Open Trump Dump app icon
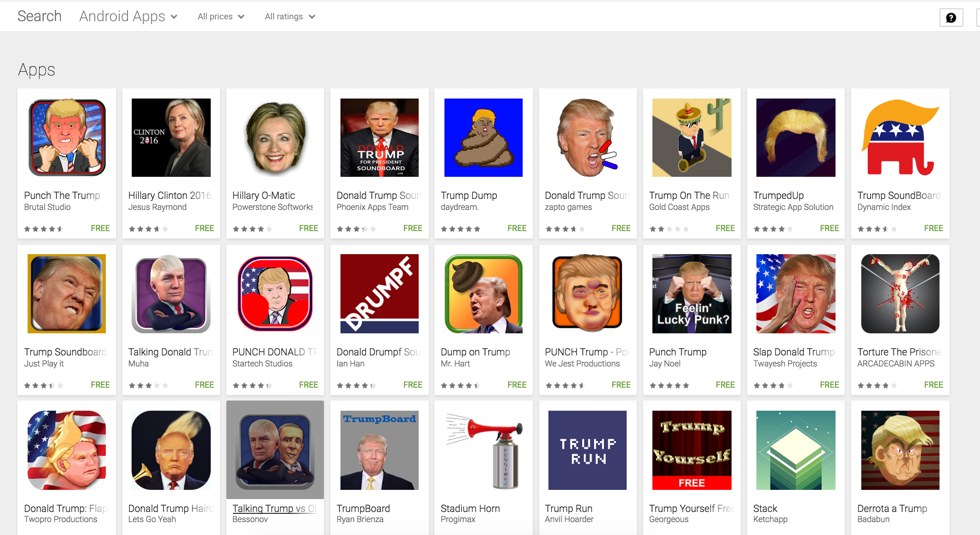The image size is (980, 535). (484, 137)
